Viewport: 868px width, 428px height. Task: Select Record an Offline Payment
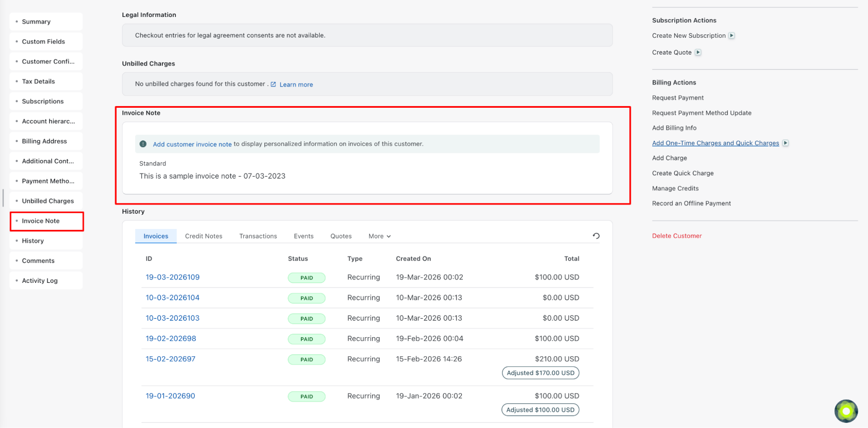coord(691,203)
